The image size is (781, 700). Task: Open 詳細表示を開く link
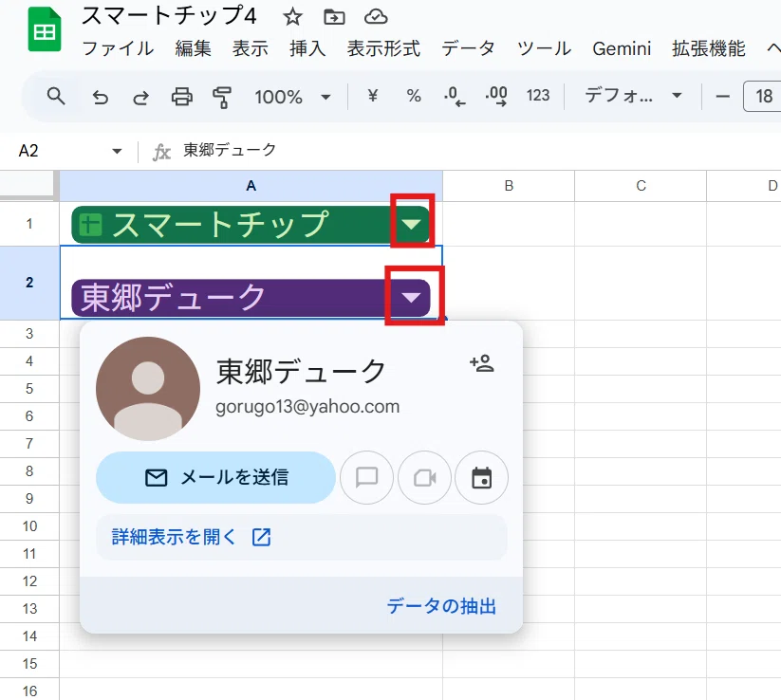pos(192,537)
